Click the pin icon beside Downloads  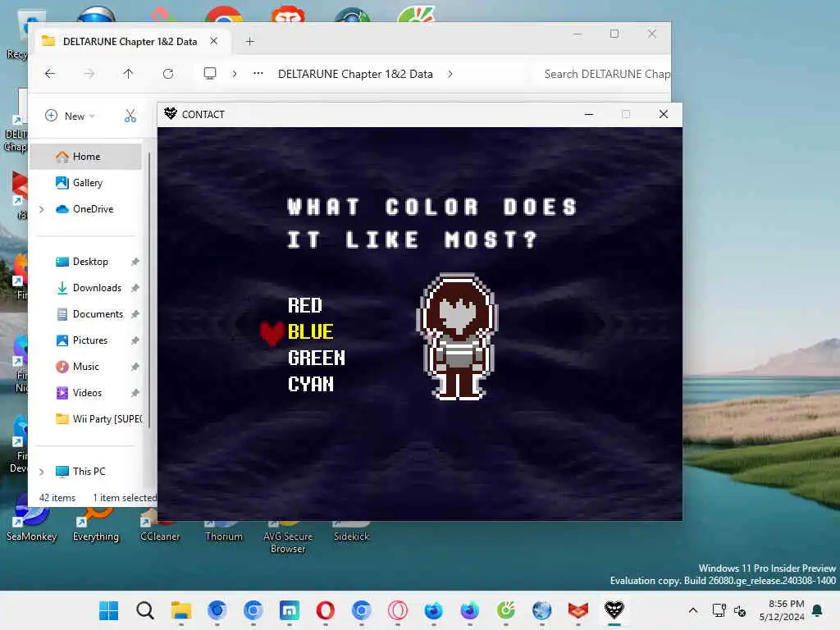point(135,288)
